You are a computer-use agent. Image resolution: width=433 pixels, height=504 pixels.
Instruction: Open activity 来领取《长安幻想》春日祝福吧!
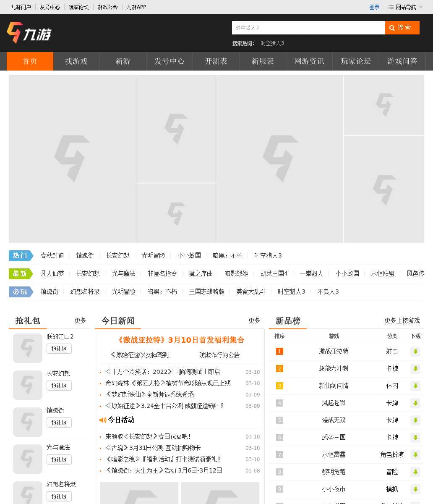[x=149, y=436]
